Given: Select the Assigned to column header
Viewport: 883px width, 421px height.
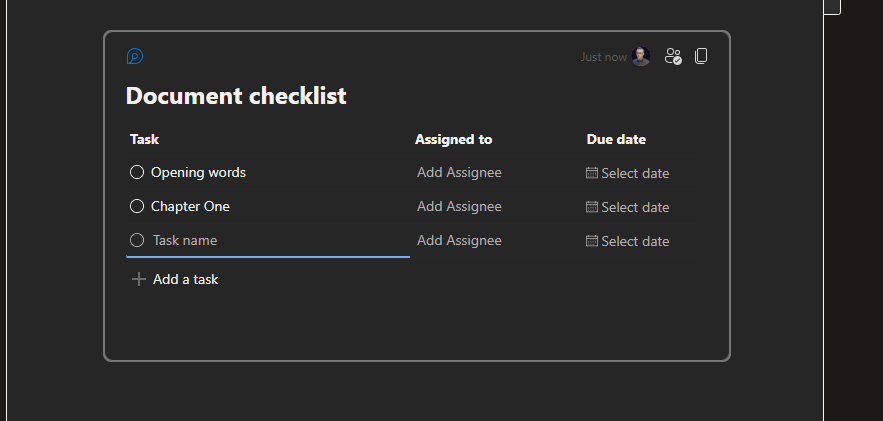Looking at the screenshot, I should pos(453,139).
